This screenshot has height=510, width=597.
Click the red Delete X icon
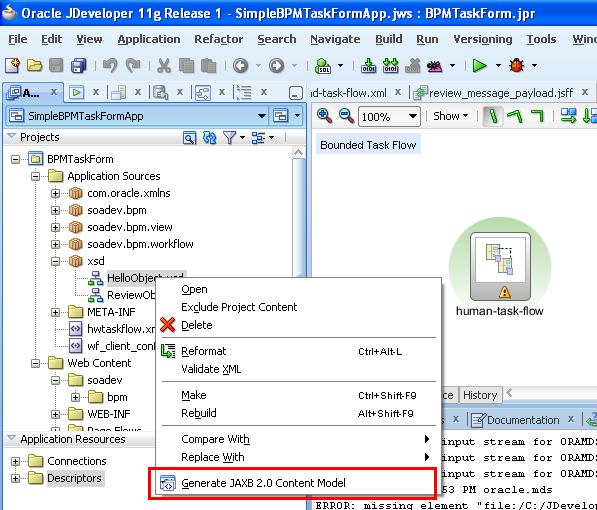(x=168, y=325)
